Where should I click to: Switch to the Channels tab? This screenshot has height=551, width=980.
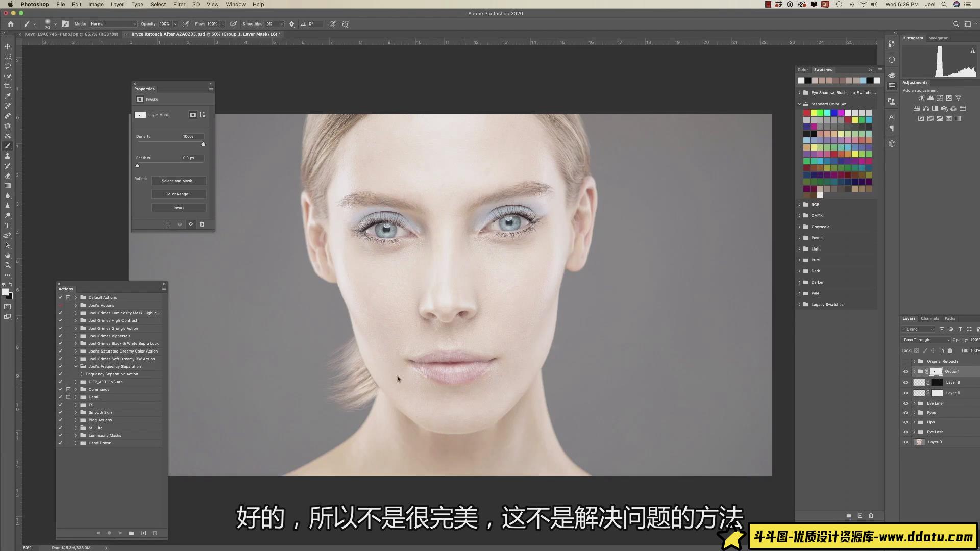point(930,318)
